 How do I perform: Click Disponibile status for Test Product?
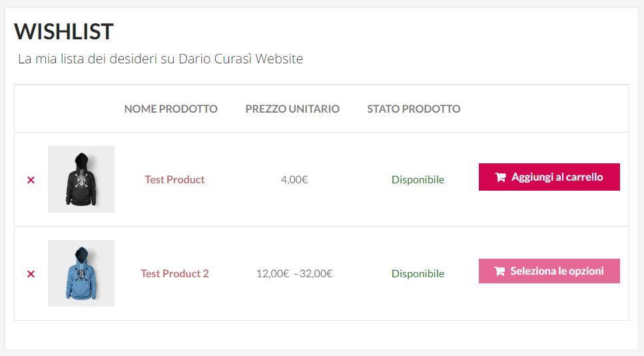coord(418,179)
